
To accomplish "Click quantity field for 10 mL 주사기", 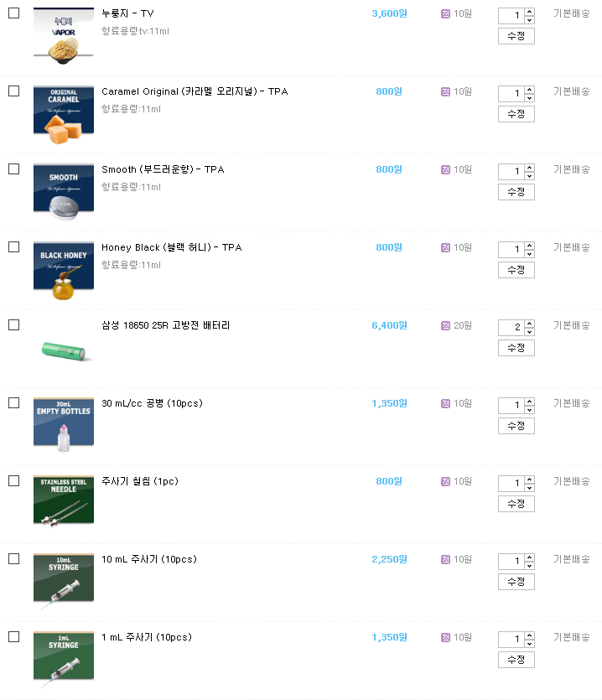I will pos(511,562).
